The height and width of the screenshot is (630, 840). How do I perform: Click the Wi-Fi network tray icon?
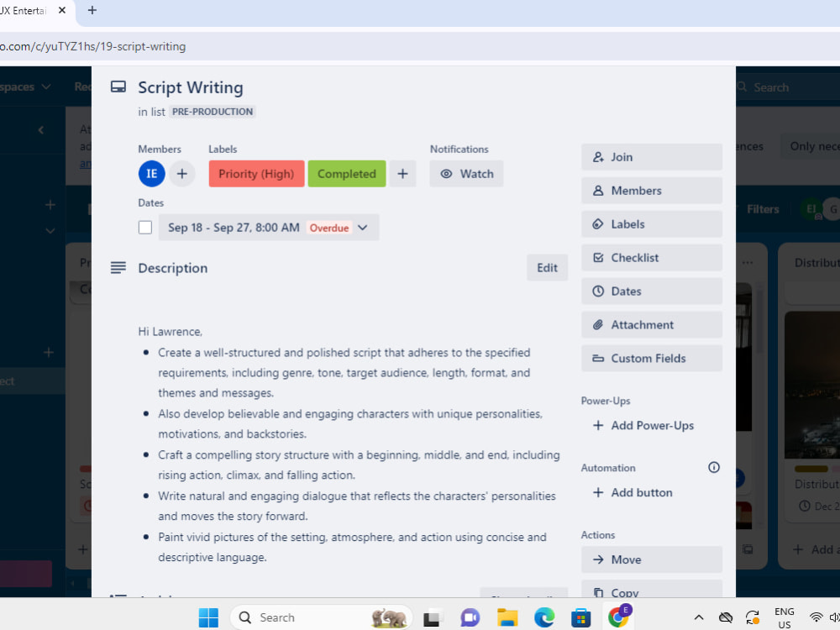[816, 617]
